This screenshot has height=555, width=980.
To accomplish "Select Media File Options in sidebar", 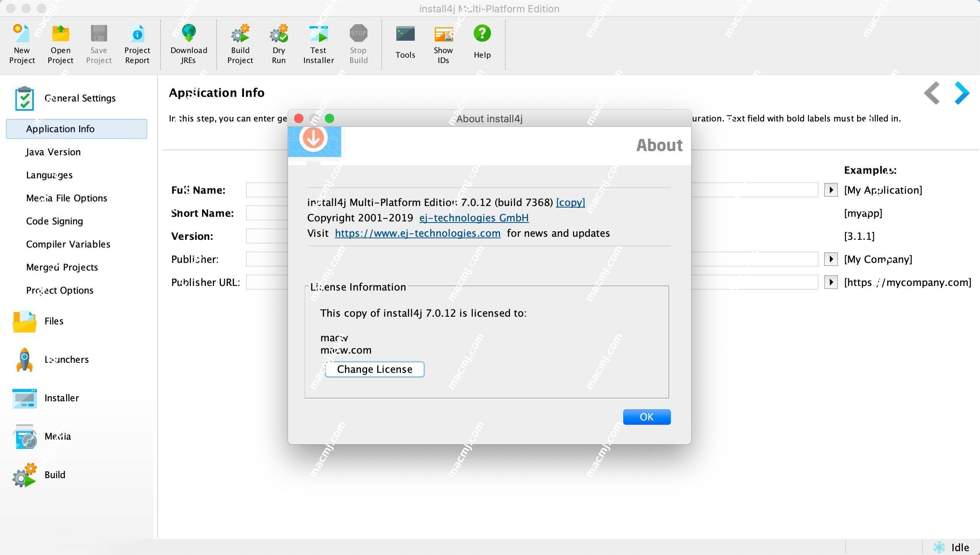I will pos(66,198).
